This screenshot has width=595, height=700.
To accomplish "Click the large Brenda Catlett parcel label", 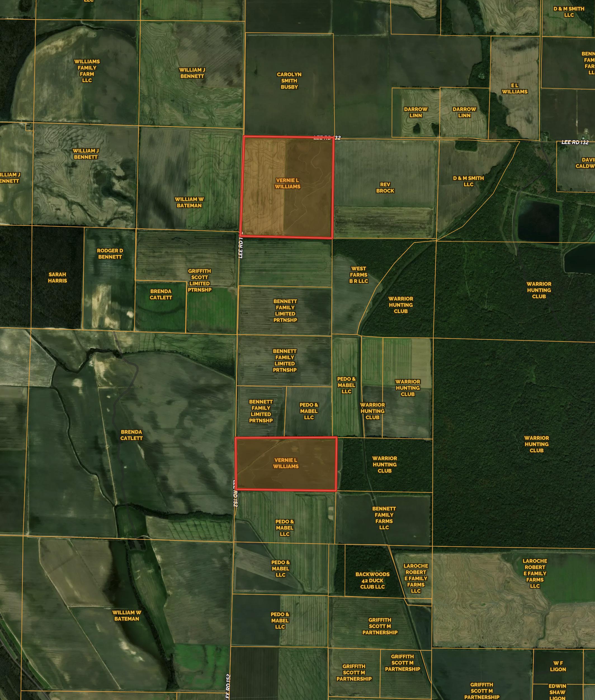I will point(131,435).
